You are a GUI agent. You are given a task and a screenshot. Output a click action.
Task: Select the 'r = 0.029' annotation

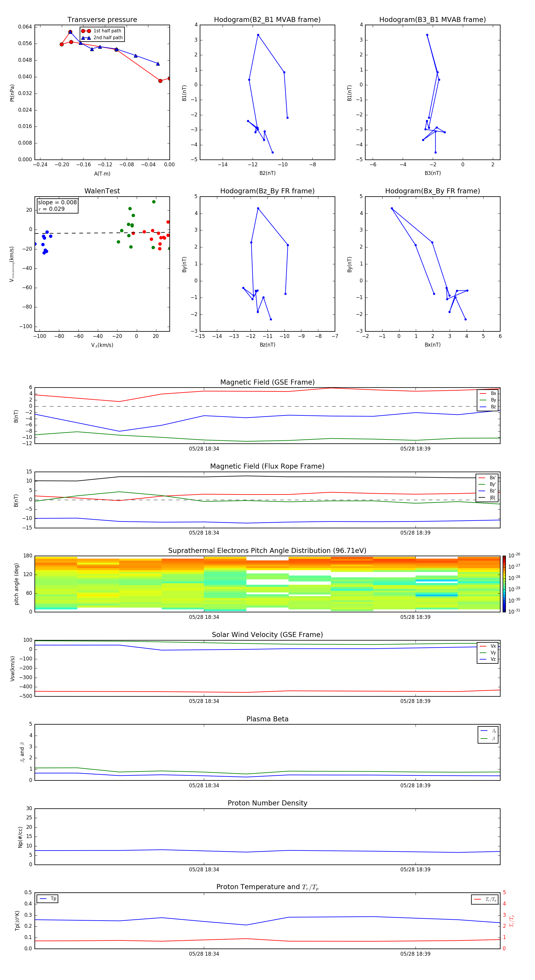[x=51, y=209]
